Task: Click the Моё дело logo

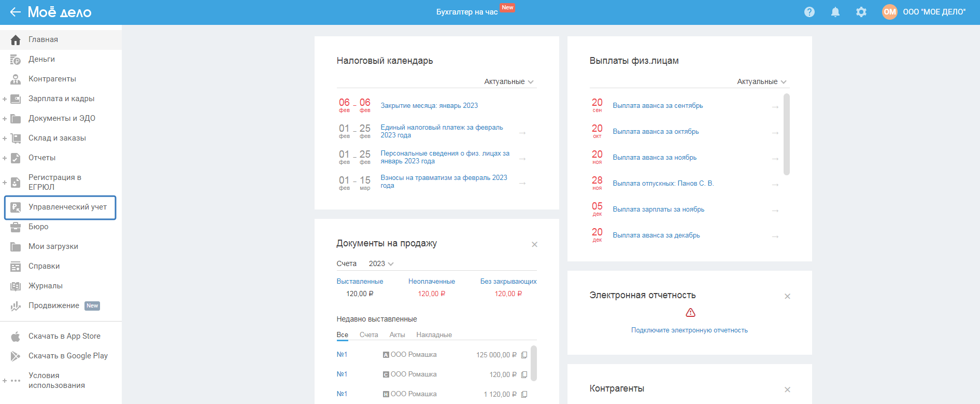Action: 60,12
